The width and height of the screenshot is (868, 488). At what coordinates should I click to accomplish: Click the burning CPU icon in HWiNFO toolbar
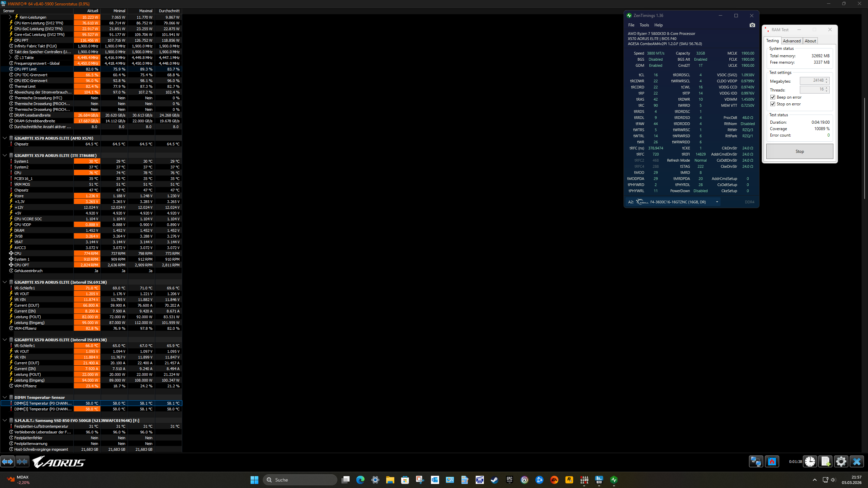[772, 462]
